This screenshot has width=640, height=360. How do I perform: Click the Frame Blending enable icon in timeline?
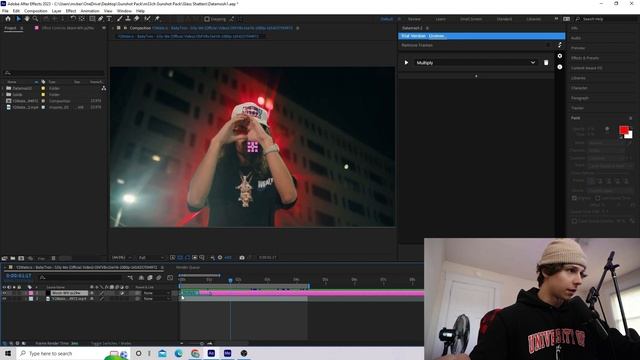click(150, 278)
